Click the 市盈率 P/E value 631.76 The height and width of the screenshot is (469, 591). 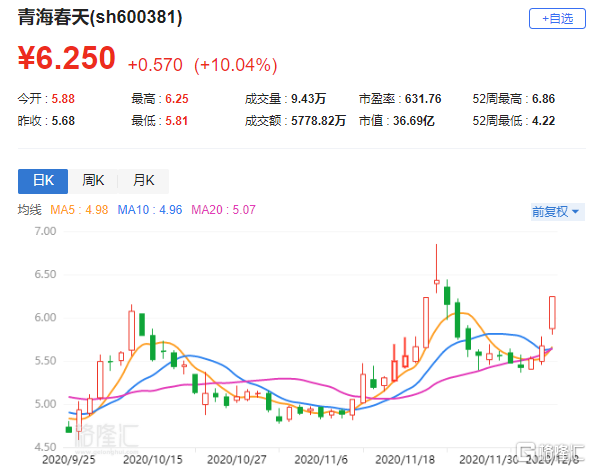[423, 99]
